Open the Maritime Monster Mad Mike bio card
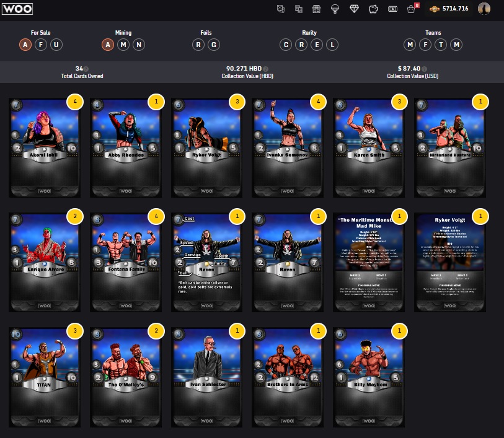 coord(369,262)
